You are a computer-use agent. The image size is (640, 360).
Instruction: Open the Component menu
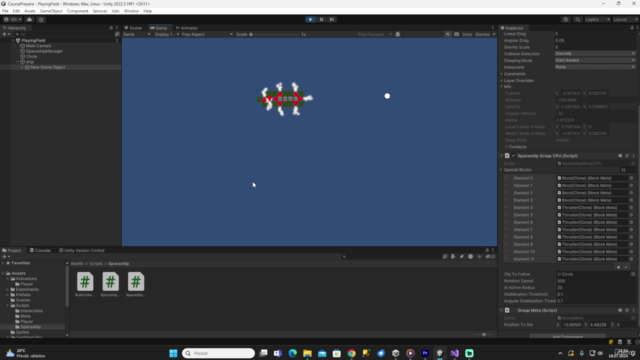coord(78,11)
